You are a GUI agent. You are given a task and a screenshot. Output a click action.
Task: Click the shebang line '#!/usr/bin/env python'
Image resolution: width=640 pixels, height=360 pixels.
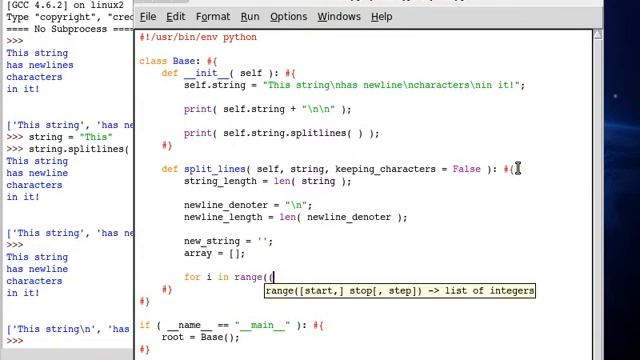pyautogui.click(x=198, y=37)
